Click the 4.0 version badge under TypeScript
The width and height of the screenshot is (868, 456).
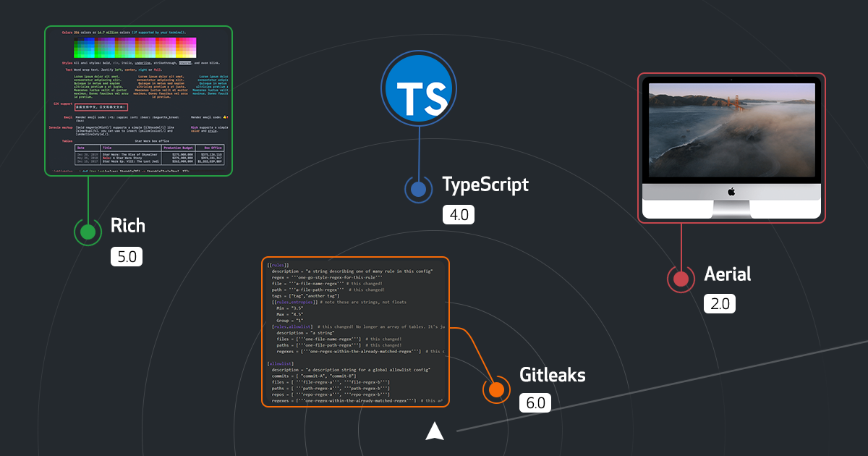[459, 215]
